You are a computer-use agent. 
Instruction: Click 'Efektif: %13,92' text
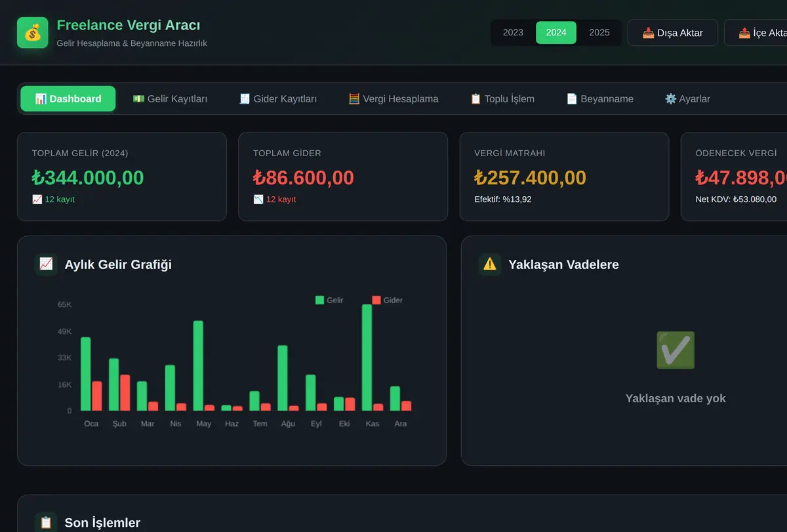503,199
